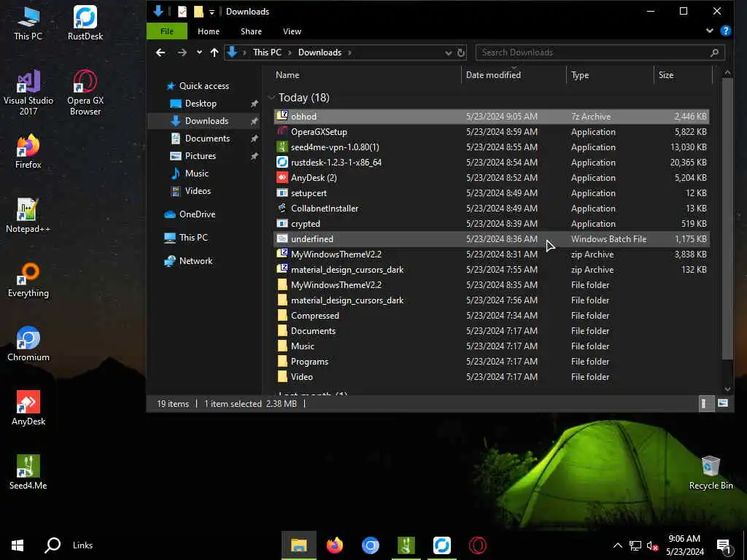The height and width of the screenshot is (560, 747).
Task: Open the Chromium desktop shortcut
Action: click(x=28, y=344)
